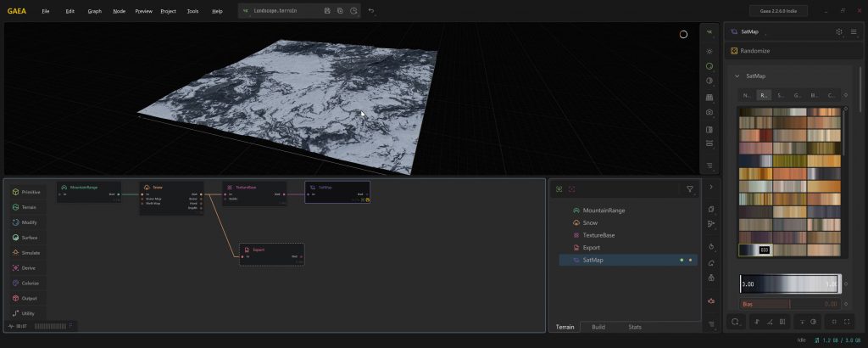This screenshot has height=348, width=868.
Task: Click the undo arrow icon
Action: point(371,11)
